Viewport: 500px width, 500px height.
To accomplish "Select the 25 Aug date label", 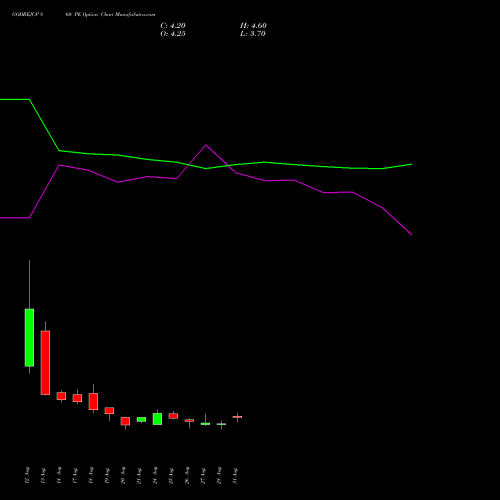I will coord(171,475).
